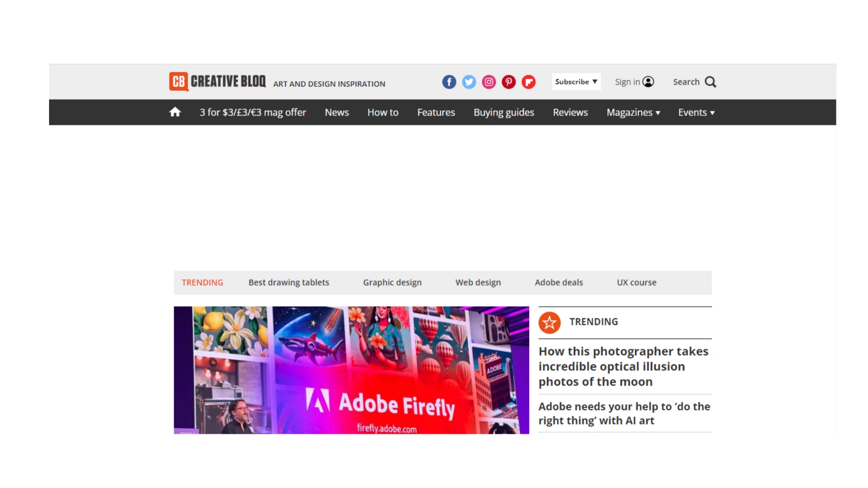Open the Pinterest social icon
Viewport: 868px width, 488px height.
(509, 82)
